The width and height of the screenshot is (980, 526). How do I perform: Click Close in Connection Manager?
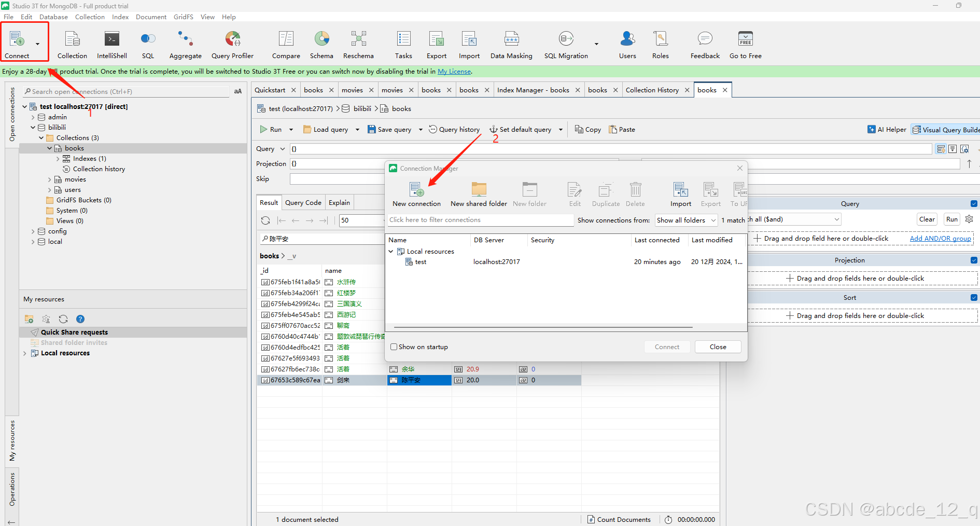(718, 347)
